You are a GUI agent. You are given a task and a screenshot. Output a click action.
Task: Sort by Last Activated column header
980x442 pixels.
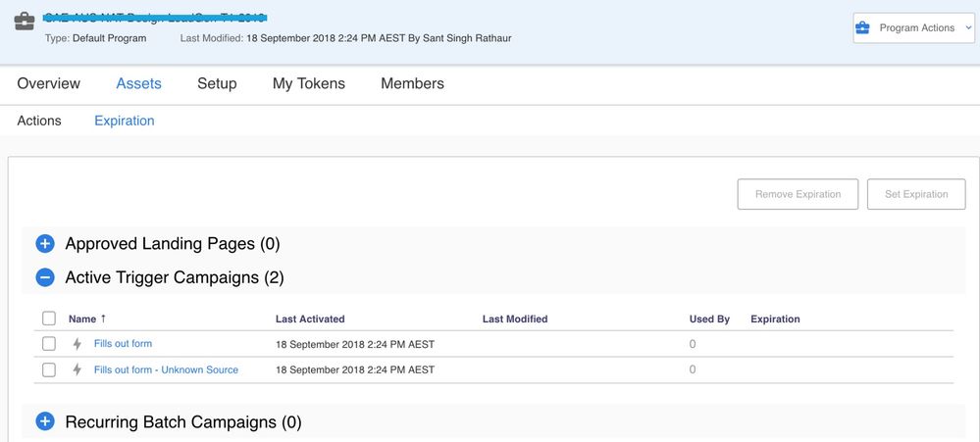click(310, 319)
